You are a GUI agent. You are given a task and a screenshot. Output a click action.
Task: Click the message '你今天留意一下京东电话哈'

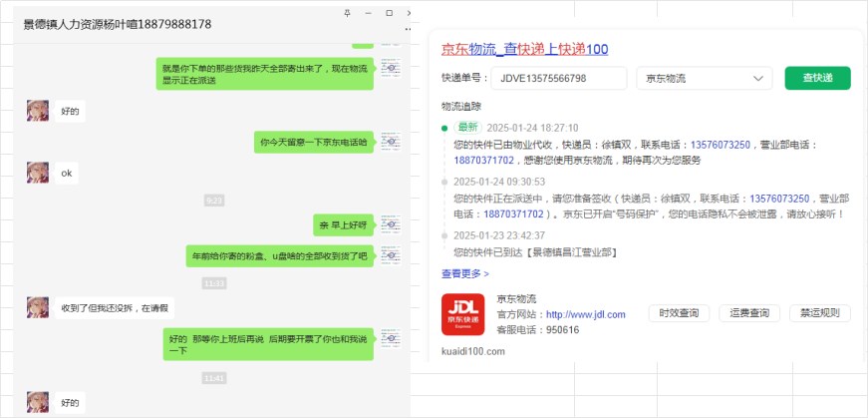point(314,142)
